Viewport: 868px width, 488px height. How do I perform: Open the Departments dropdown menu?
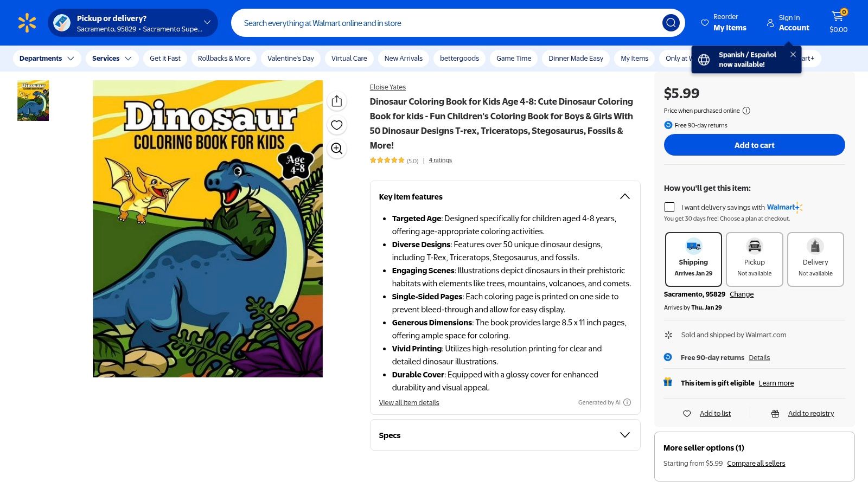[x=47, y=59]
